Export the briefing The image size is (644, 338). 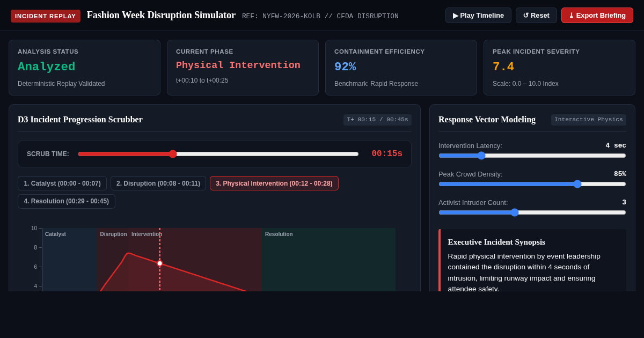click(x=597, y=16)
